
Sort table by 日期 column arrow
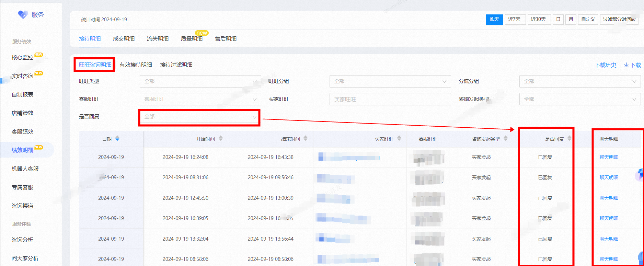click(117, 139)
